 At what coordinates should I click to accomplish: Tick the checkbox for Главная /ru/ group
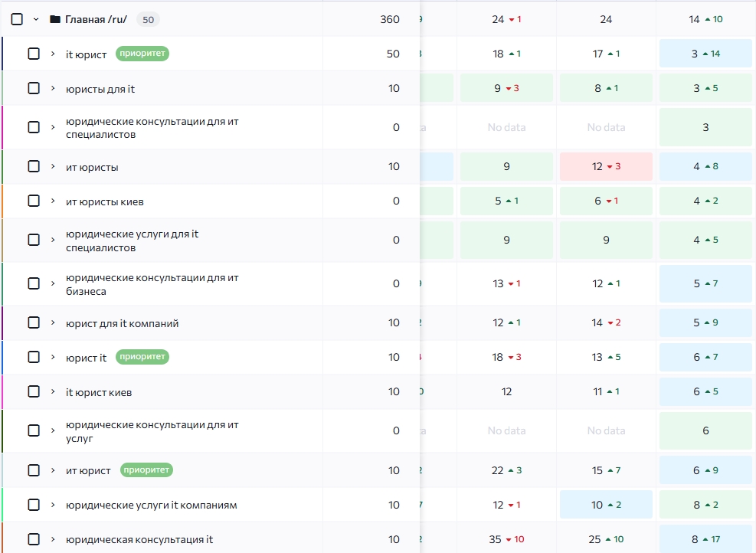coord(17,19)
